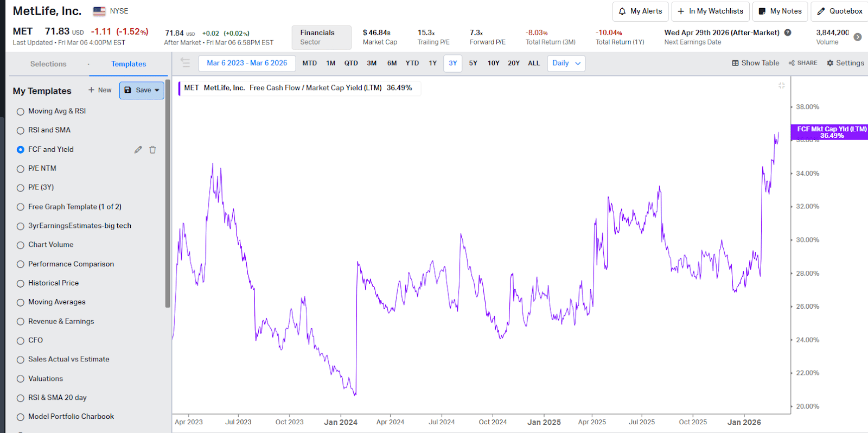Screen dimensions: 868x433
Task: Open the Daily frequency dropdown
Action: click(x=566, y=63)
